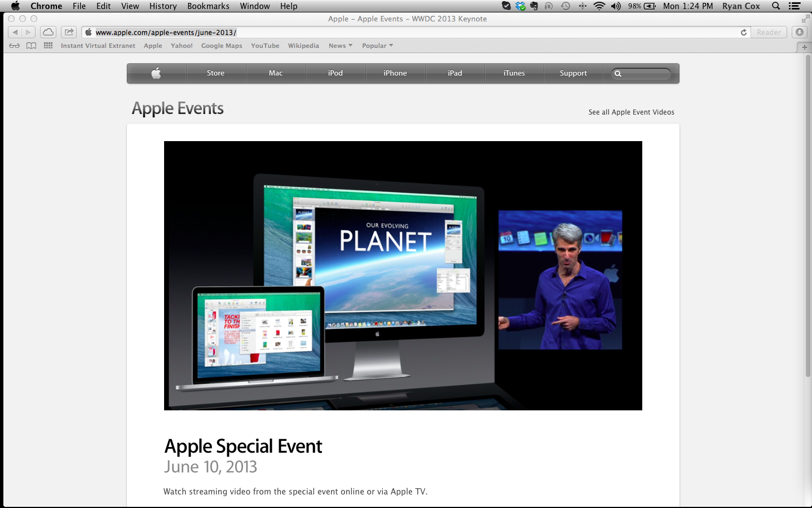Image resolution: width=812 pixels, height=508 pixels.
Task: Open Top Sites grid icon
Action: point(48,46)
